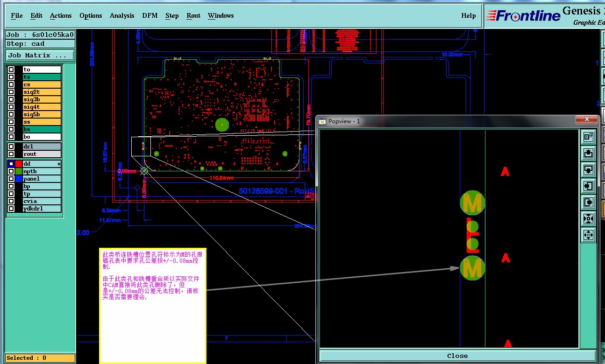Toggle the panel layer checkbox
Screen dimensions: 605x364
pyautogui.click(x=11, y=179)
